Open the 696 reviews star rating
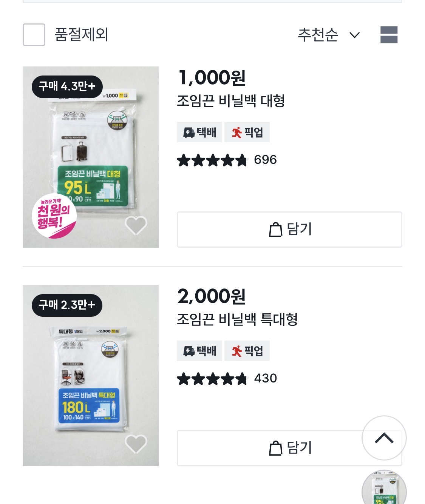This screenshot has width=425, height=504. click(x=227, y=160)
